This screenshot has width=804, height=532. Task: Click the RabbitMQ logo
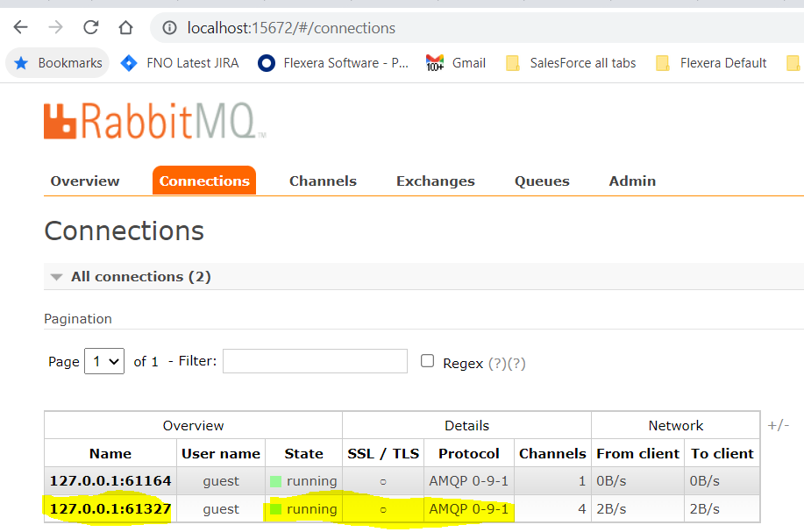tap(155, 121)
